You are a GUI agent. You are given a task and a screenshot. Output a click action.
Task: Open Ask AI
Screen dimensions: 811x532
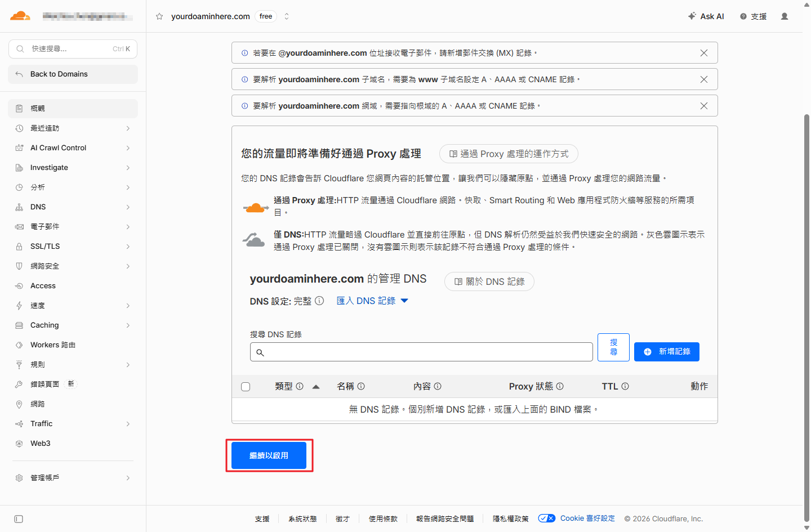706,16
